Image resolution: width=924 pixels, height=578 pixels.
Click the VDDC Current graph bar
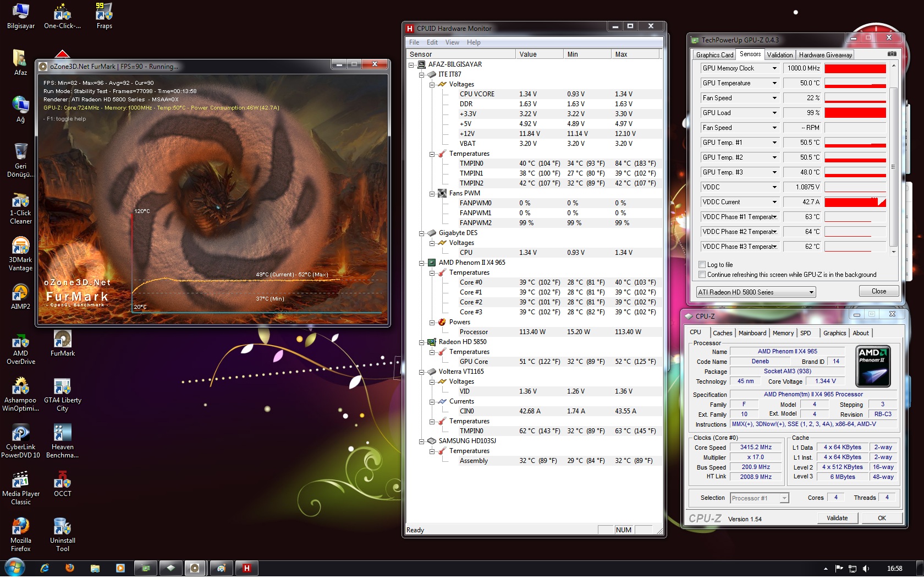coord(855,202)
